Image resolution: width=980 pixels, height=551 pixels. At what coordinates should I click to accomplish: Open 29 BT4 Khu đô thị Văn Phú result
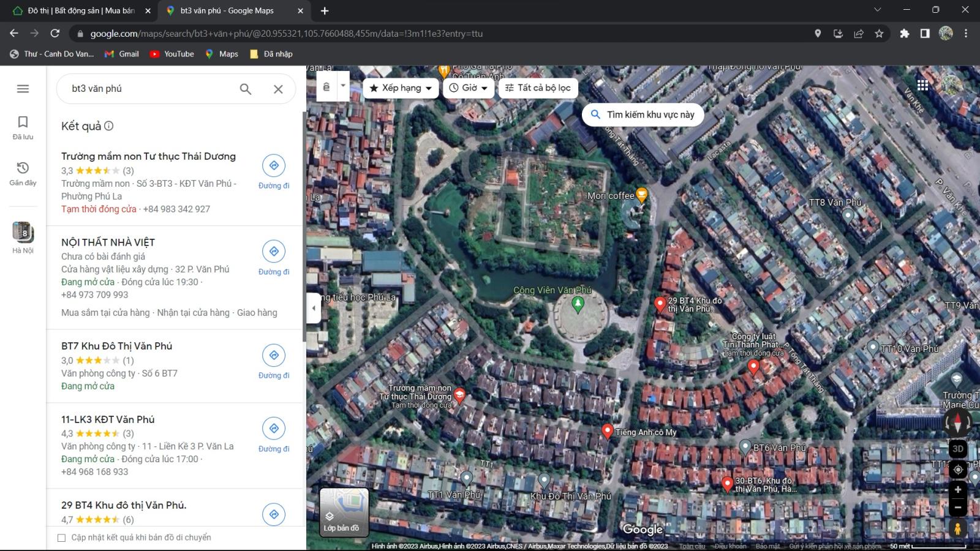pos(124,505)
